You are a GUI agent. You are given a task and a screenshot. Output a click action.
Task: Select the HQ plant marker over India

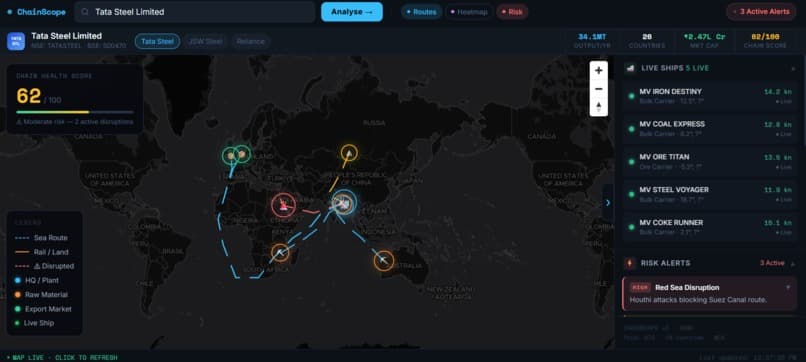[x=344, y=203]
